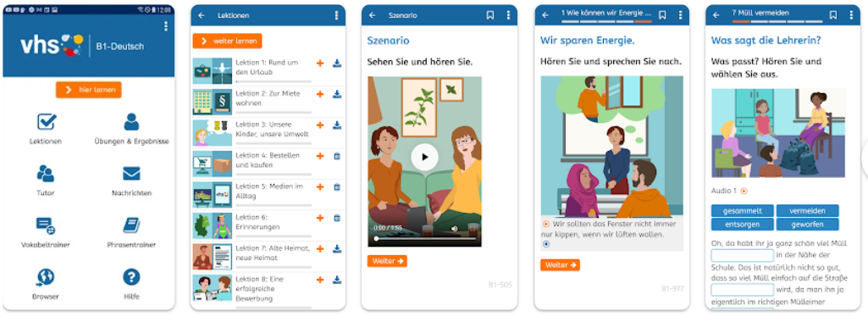Viewport: 868px width, 317px height.
Task: Open the Phrasentrainer book icon
Action: click(131, 225)
